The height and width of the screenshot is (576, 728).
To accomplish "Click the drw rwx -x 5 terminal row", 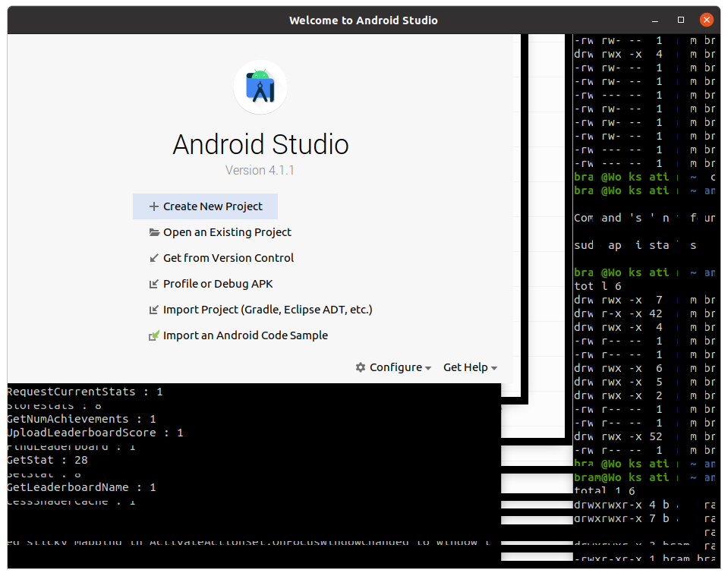I will click(x=645, y=382).
